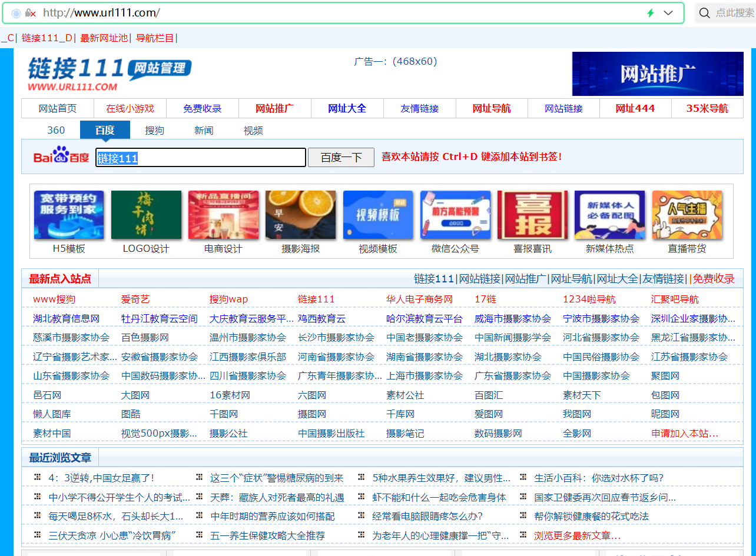Open 网址大全 in navigation bar
756x556 pixels.
[347, 108]
